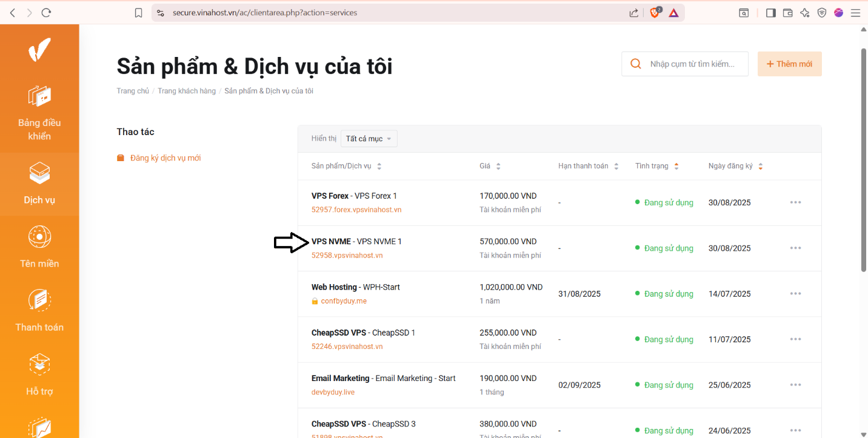Click the page vertical scrollbar

[864, 160]
